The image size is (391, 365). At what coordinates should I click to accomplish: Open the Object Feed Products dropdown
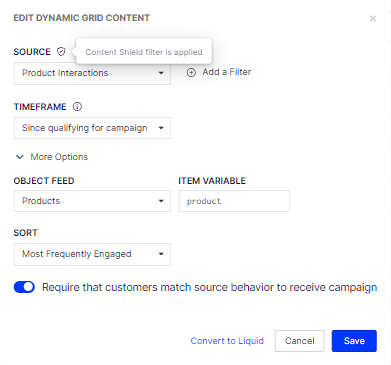[x=92, y=201]
